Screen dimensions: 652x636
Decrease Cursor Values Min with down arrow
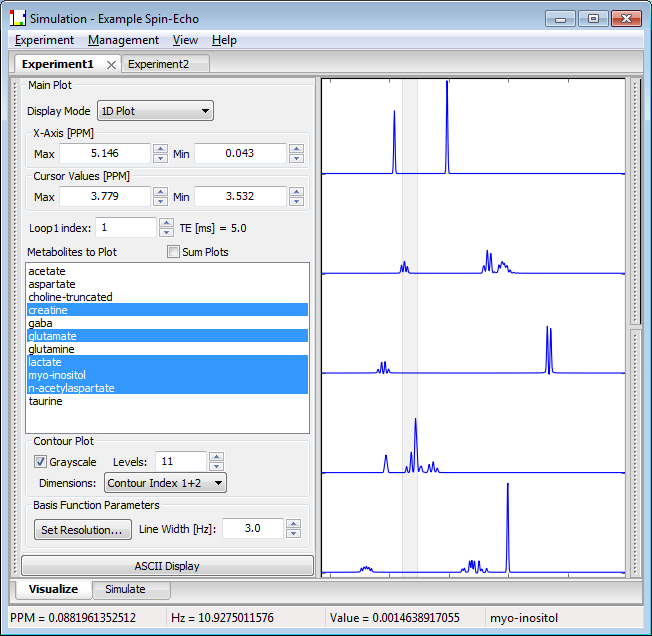[x=295, y=201]
